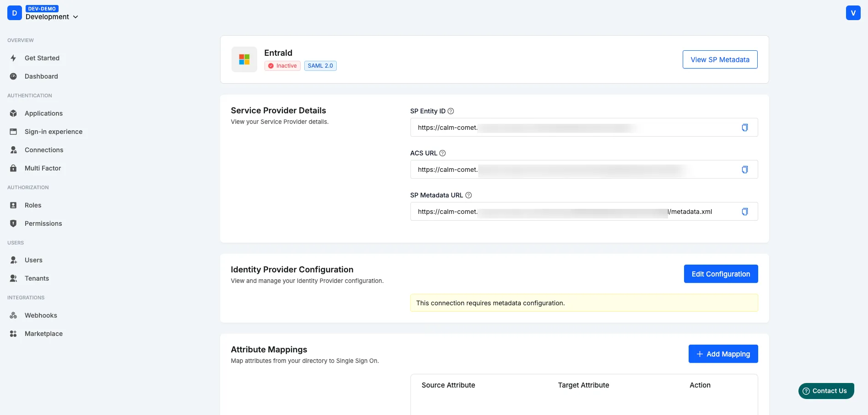Click the View SP Metadata button
Screen dimensions: 868x415
click(x=719, y=59)
